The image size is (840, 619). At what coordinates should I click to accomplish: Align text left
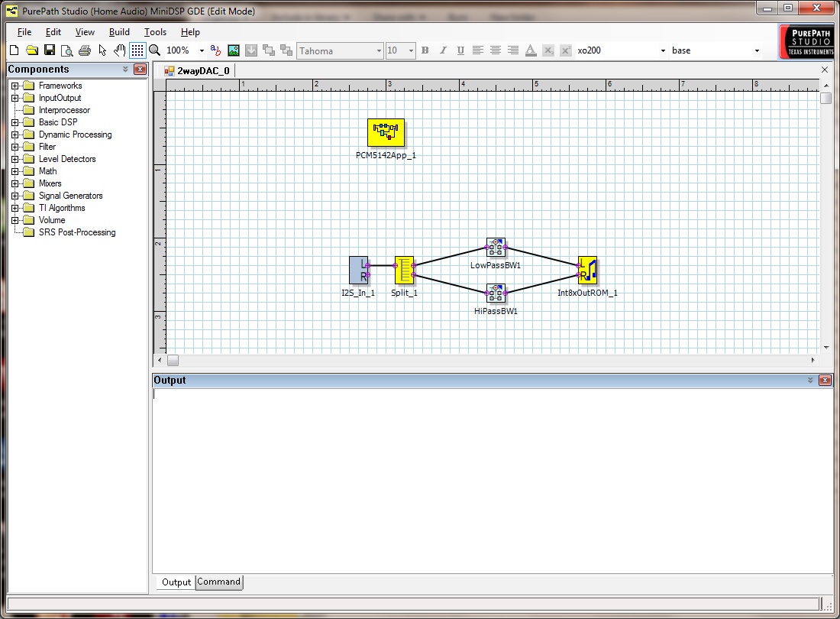[478, 50]
